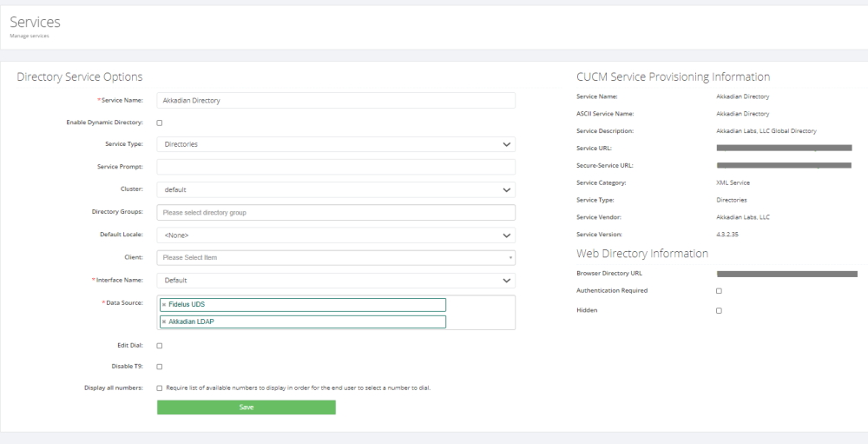This screenshot has width=868, height=444.
Task: Check the Disable T9 option
Action: pos(160,367)
